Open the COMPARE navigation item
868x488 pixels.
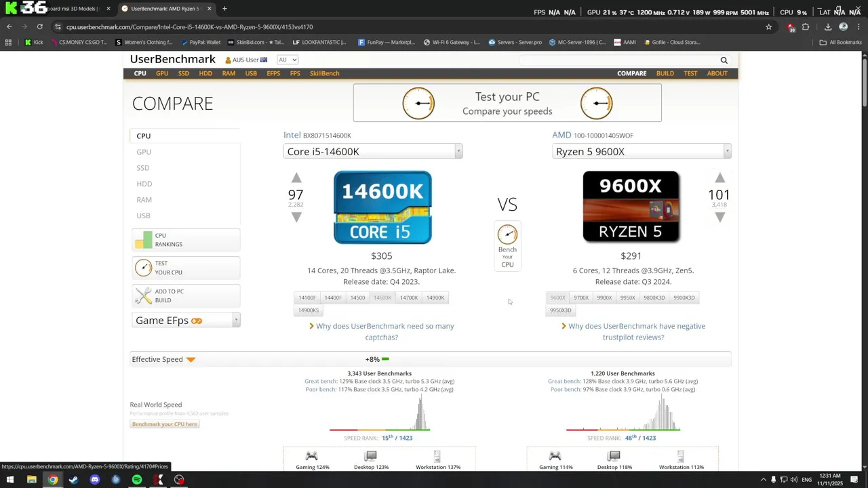631,73
